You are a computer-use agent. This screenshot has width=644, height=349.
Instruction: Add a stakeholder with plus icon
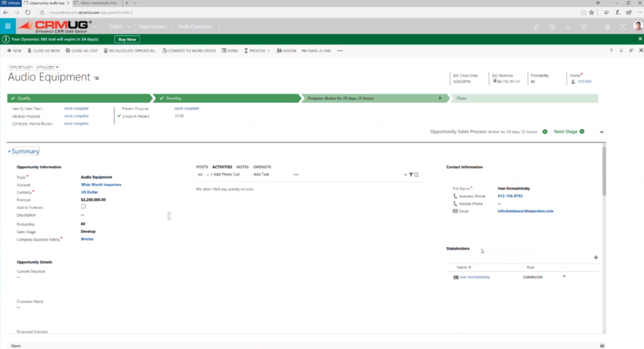pos(596,258)
